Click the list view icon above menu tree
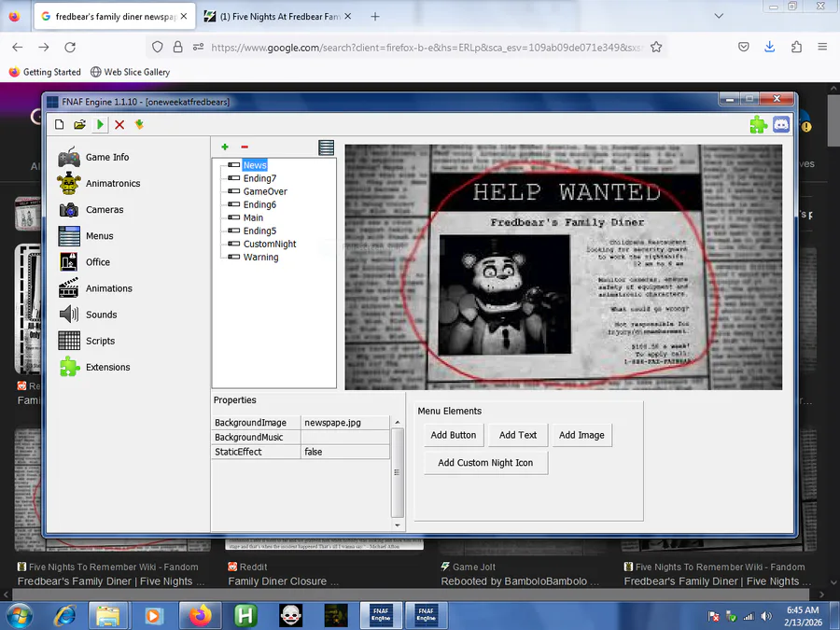The image size is (840, 630). point(327,147)
